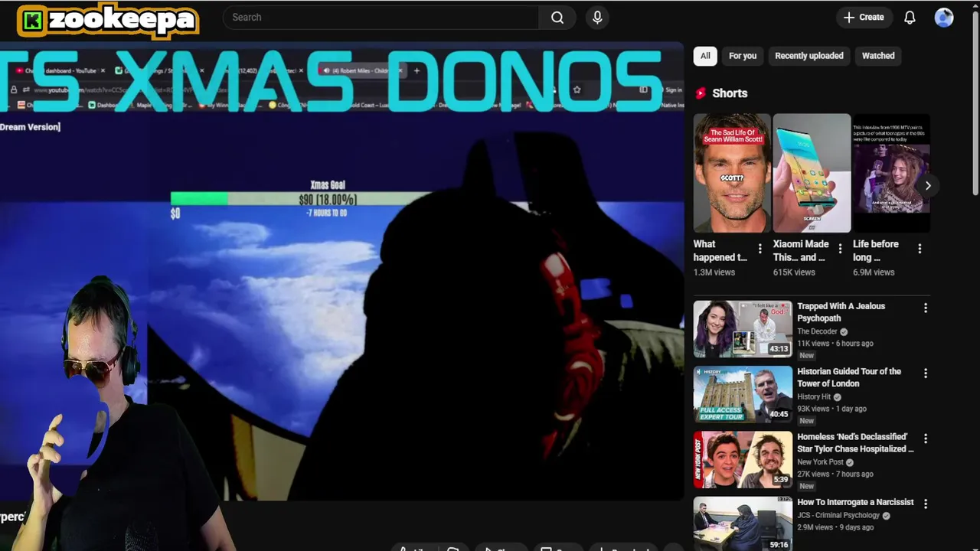The image size is (980, 551).
Task: Go to The Decoder channel
Action: (817, 331)
